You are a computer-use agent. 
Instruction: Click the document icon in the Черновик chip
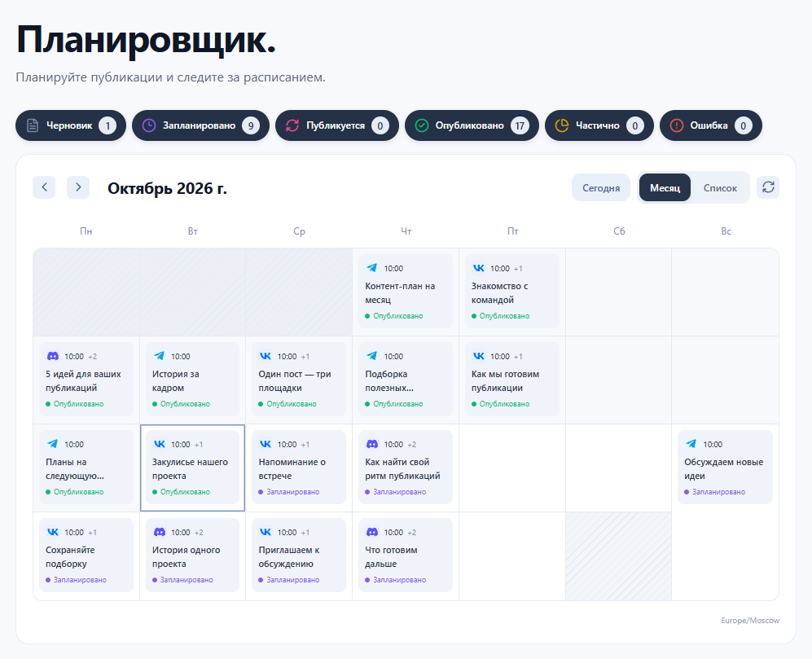(x=33, y=125)
